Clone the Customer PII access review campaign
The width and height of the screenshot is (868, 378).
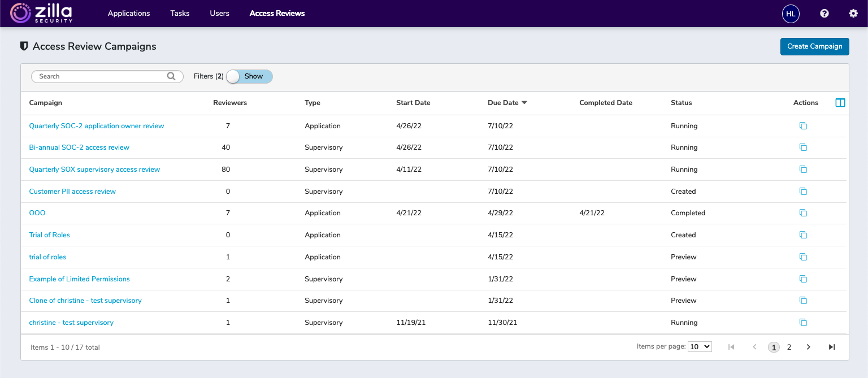tap(803, 191)
